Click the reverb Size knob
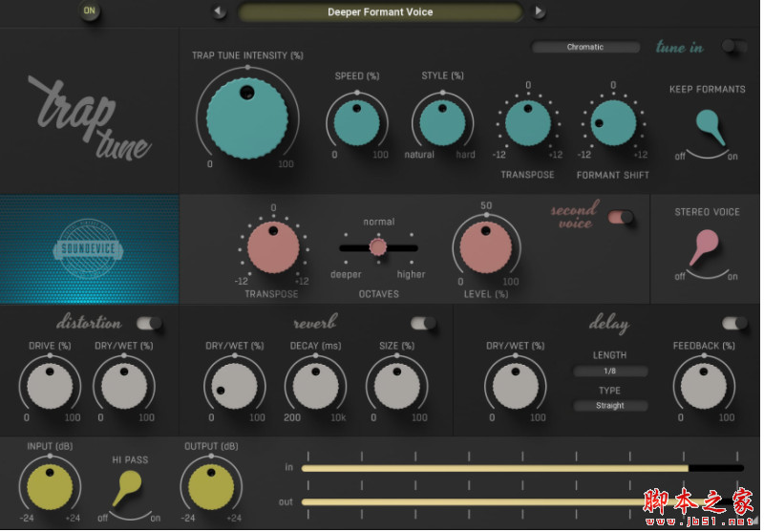This screenshot has height=532, width=764. (396, 386)
